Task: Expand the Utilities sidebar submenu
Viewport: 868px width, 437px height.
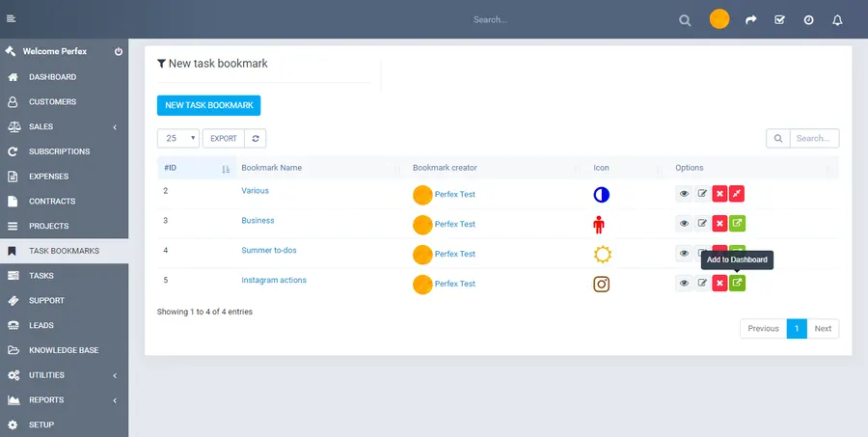Action: pos(115,375)
